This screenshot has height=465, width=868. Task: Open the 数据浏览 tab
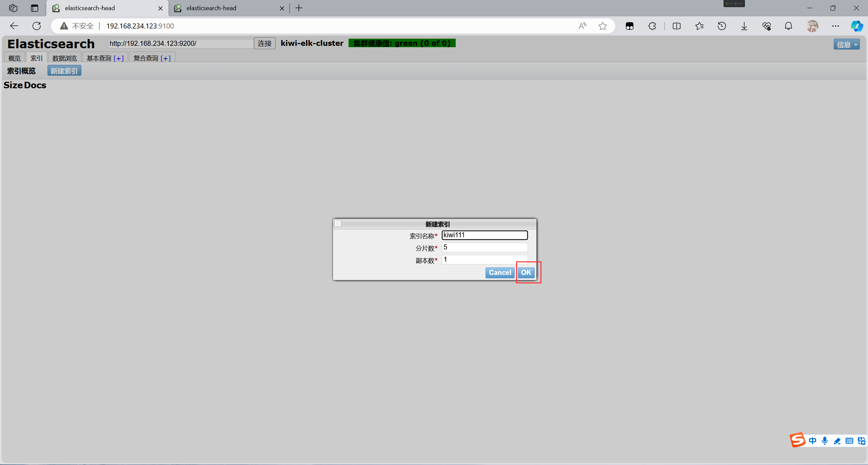64,58
